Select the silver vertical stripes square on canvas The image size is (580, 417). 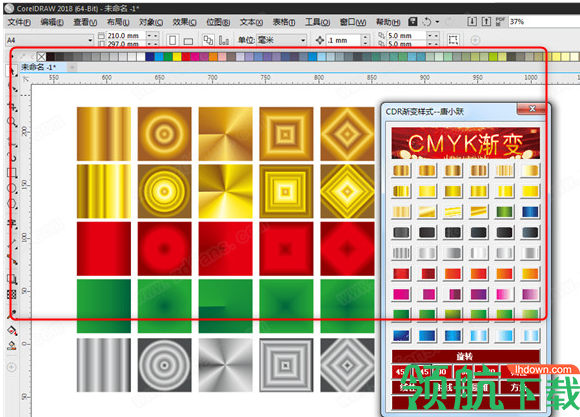(104, 365)
